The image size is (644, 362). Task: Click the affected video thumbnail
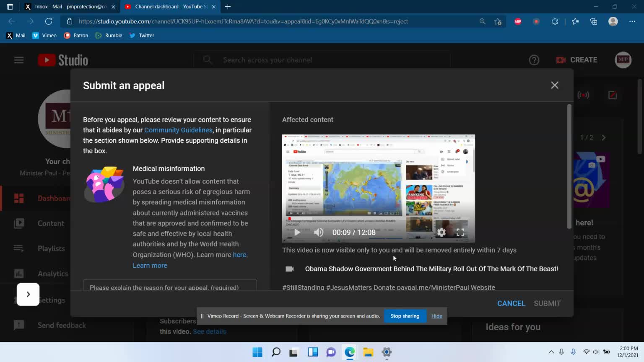(379, 188)
